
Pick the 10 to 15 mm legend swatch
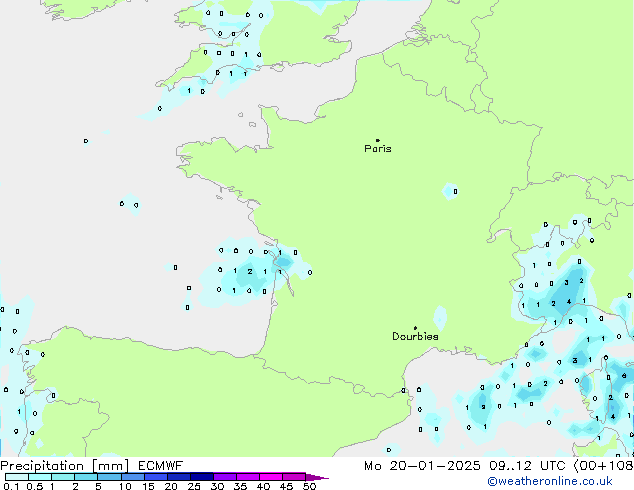click(x=134, y=477)
